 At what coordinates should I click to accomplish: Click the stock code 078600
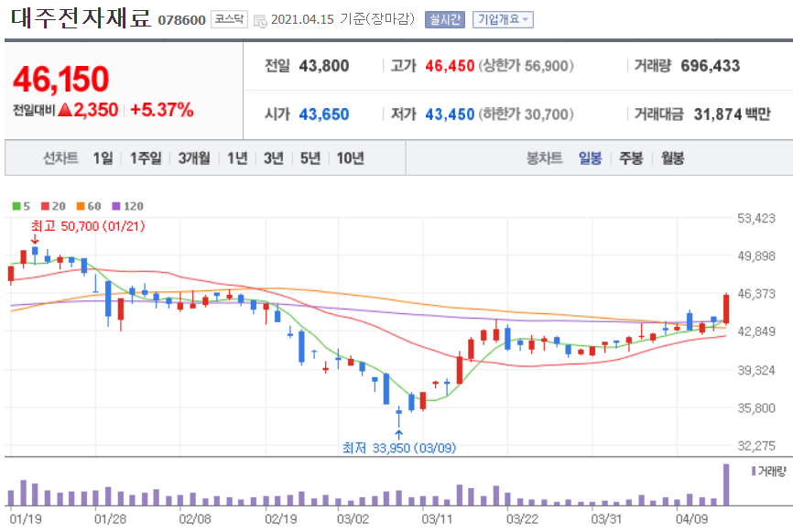(181, 20)
